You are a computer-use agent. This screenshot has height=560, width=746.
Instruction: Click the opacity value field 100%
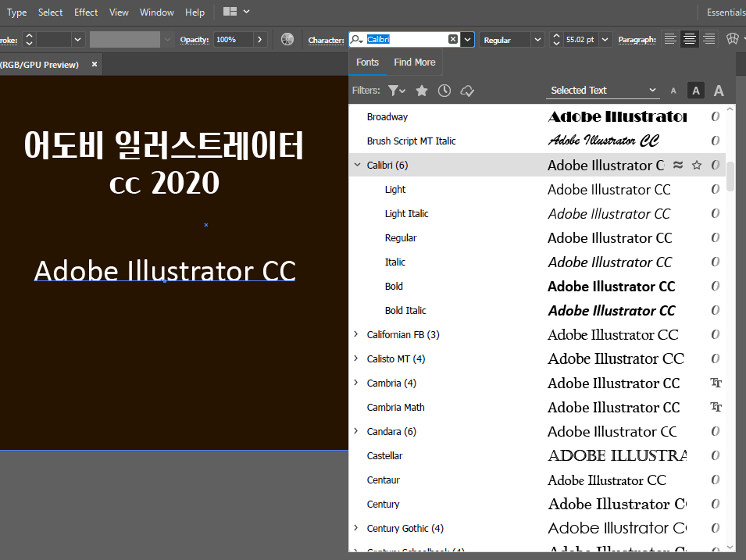click(233, 40)
